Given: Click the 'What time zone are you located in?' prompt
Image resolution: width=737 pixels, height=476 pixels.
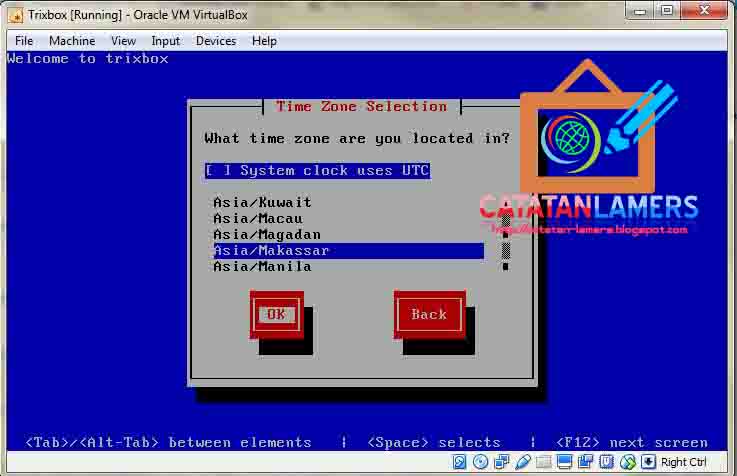Looking at the screenshot, I should [x=357, y=139].
